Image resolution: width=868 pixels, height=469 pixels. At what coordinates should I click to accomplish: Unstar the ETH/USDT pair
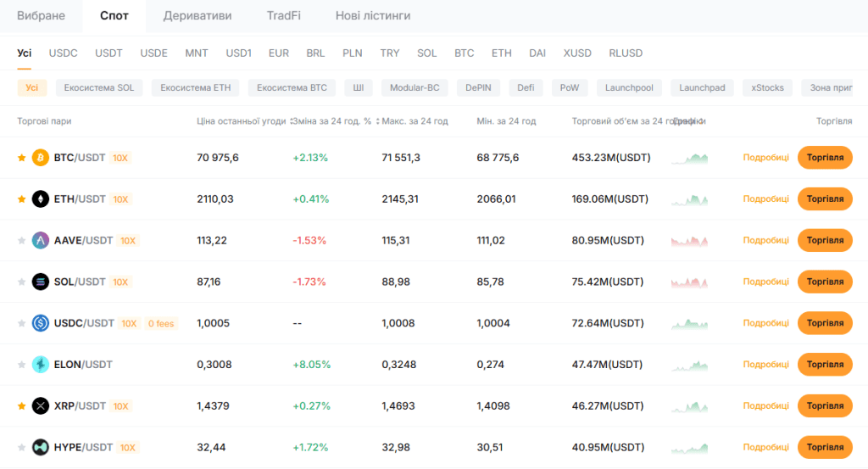click(21, 198)
